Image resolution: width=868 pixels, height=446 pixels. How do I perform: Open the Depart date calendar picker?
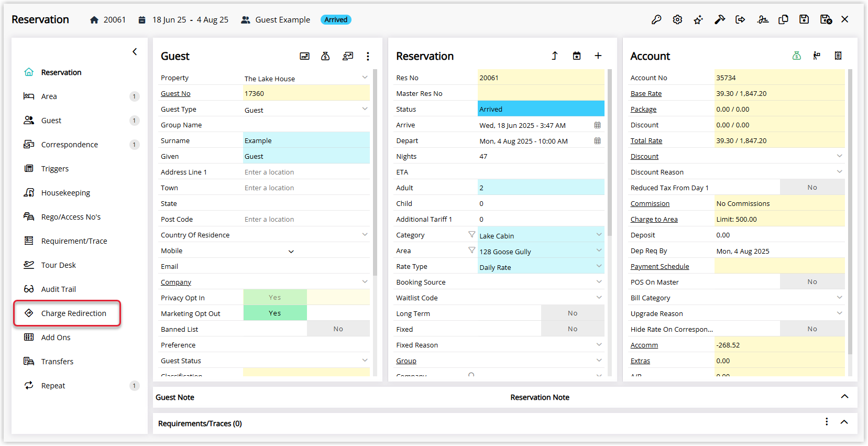[x=597, y=141]
